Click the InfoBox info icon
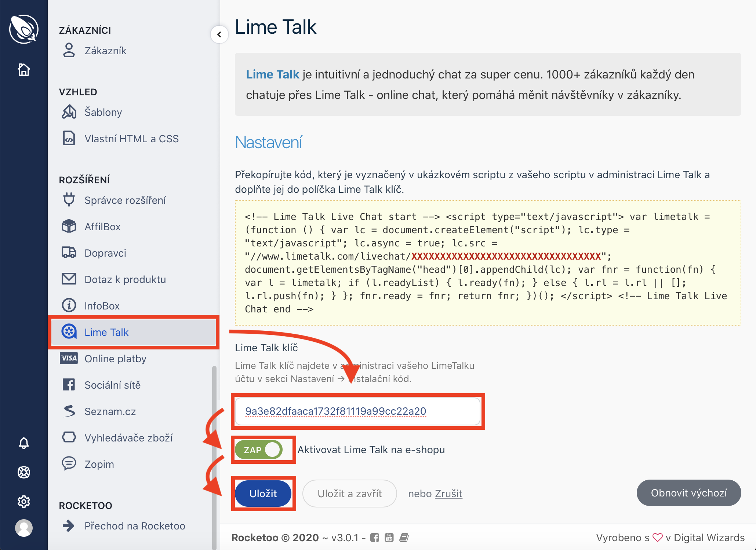 click(69, 305)
